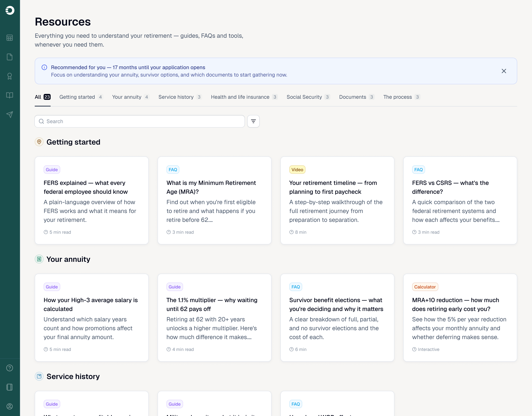Click the Guide tag on FERS explained card

pyautogui.click(x=52, y=170)
